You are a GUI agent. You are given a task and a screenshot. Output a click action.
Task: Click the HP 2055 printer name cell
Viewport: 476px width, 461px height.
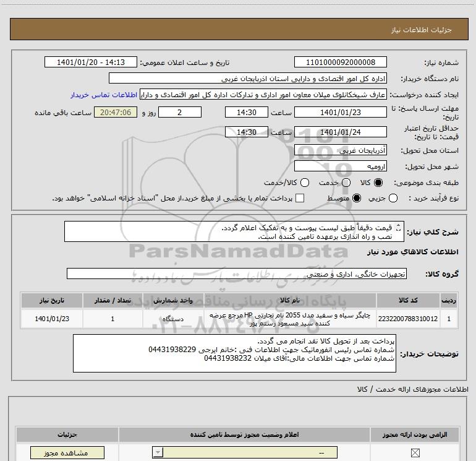(x=289, y=319)
